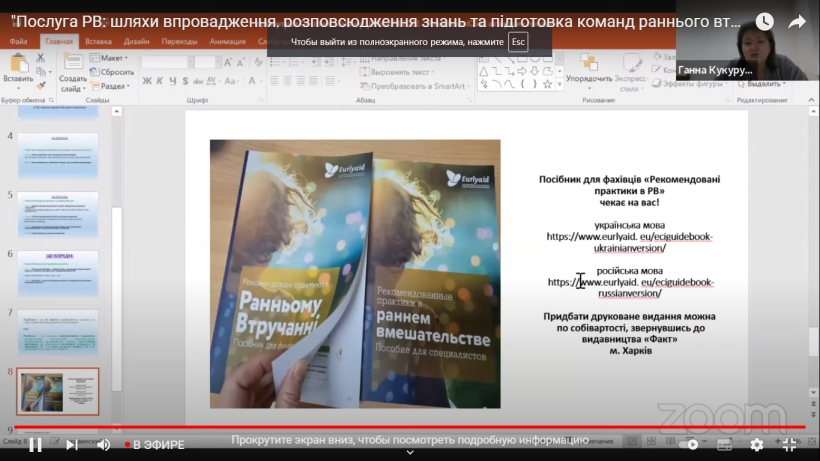Viewport: 820px width, 461px height.
Task: Open the Aa change case dropdown
Action: tap(231, 81)
